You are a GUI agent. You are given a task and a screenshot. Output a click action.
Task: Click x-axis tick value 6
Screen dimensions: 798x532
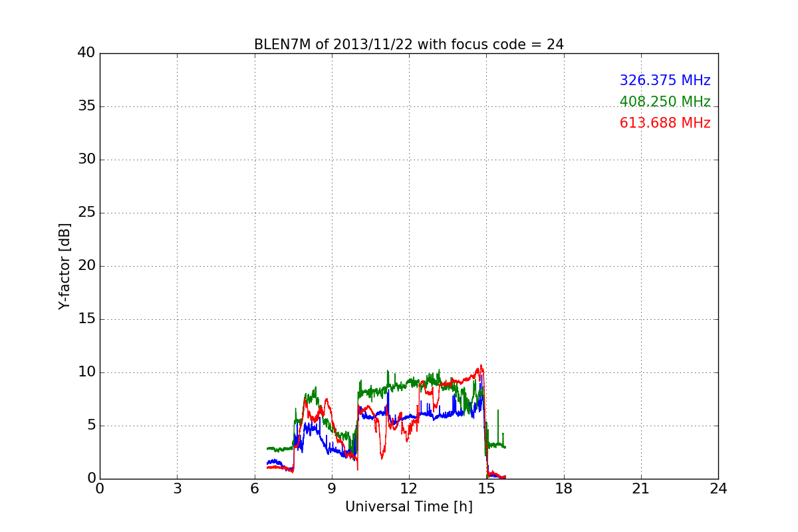click(255, 489)
